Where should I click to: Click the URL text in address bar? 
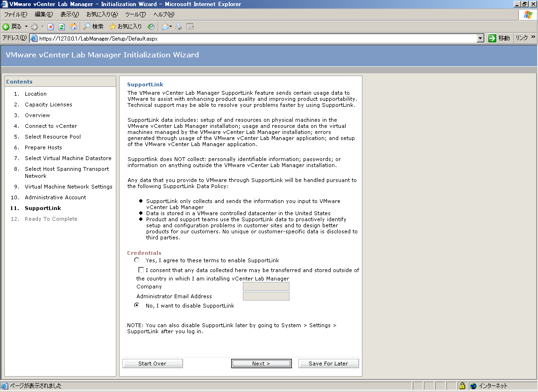[99, 39]
